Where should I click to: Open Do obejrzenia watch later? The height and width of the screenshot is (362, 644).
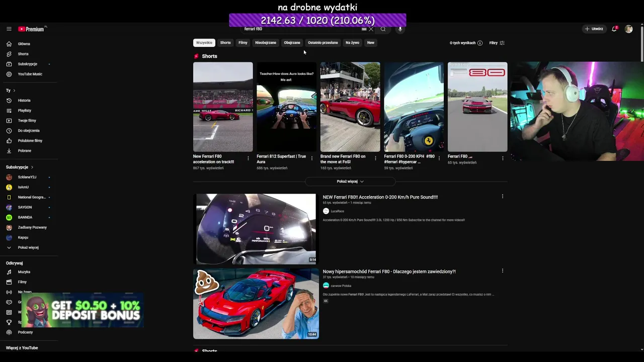(29, 131)
